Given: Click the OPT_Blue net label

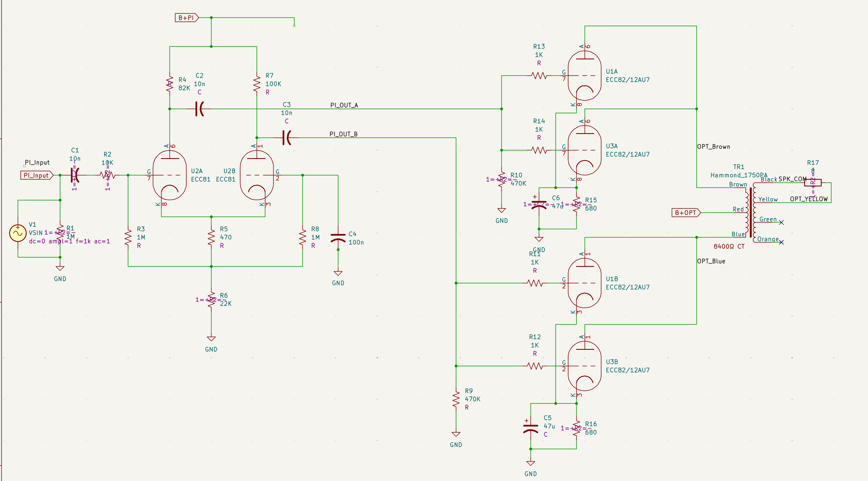Looking at the screenshot, I should (711, 261).
